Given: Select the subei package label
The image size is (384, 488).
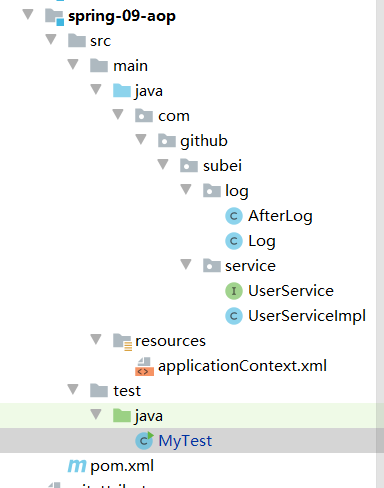Looking at the screenshot, I should (222, 166).
